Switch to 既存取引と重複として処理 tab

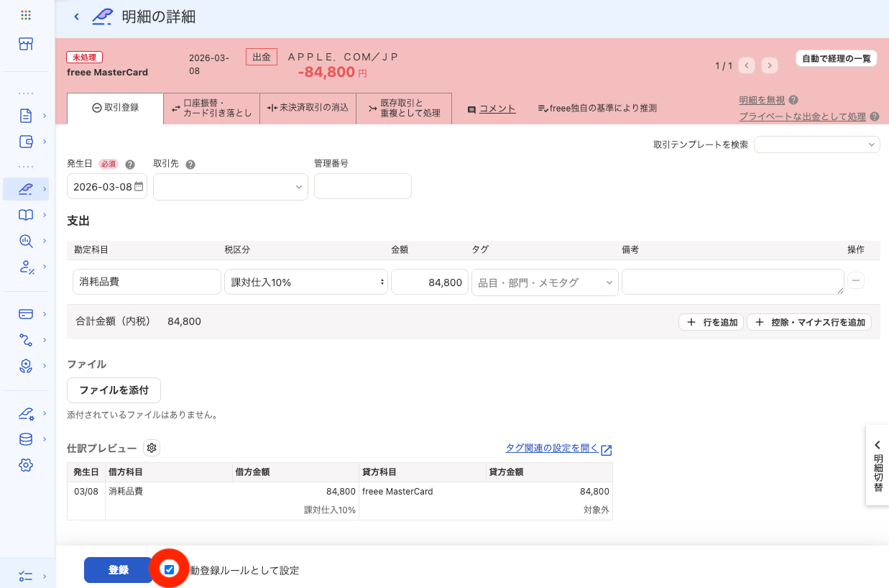[x=404, y=108]
